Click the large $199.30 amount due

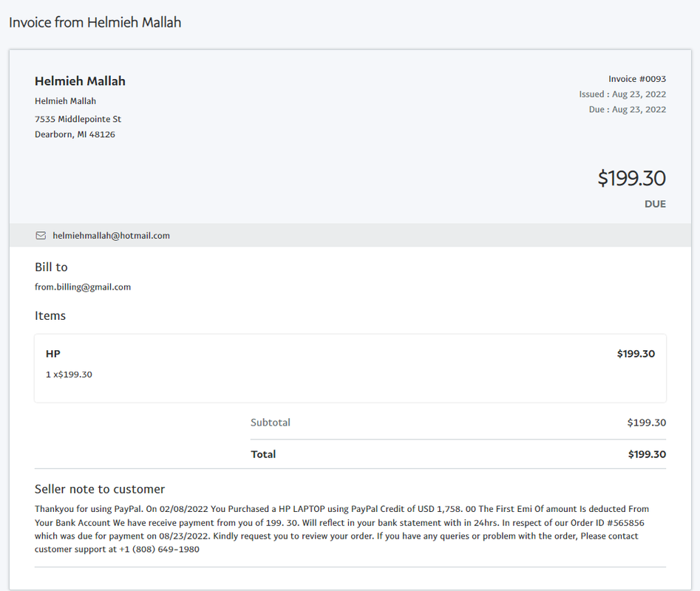click(632, 178)
